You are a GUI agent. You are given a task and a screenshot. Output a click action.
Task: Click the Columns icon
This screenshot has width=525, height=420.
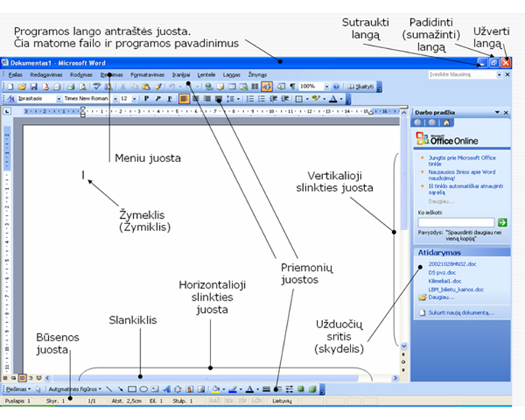coord(255,86)
